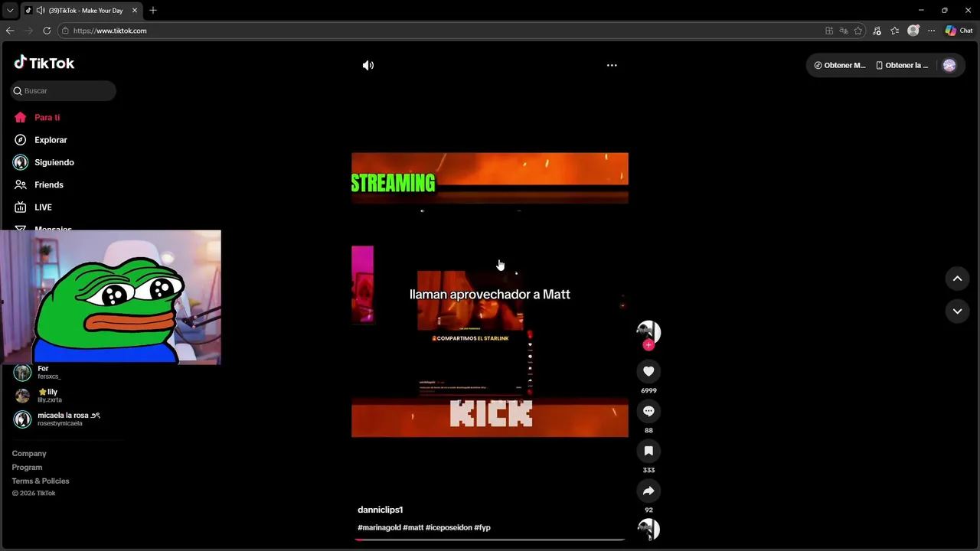Viewport: 980px width, 551px height.
Task: Open the media control music icon
Action: [x=877, y=31]
